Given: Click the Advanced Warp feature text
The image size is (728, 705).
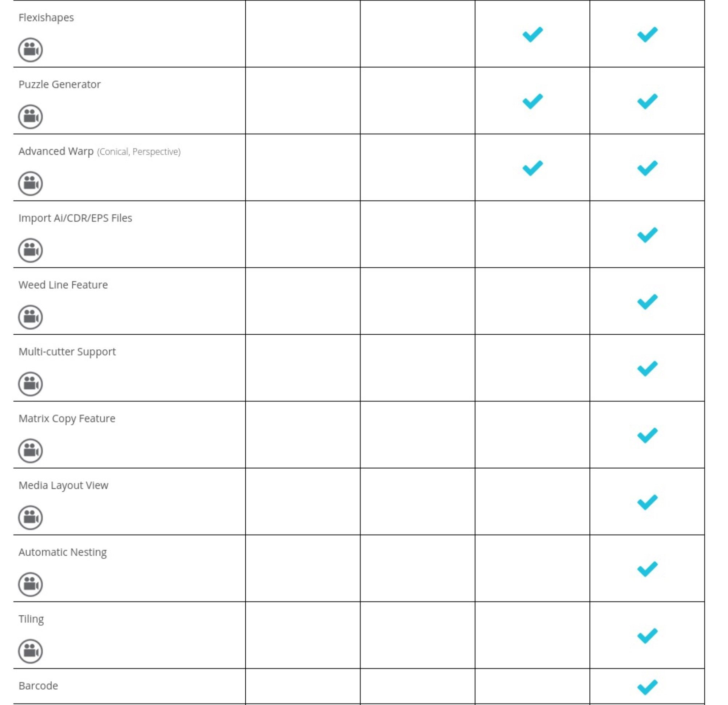Looking at the screenshot, I should pos(56,151).
